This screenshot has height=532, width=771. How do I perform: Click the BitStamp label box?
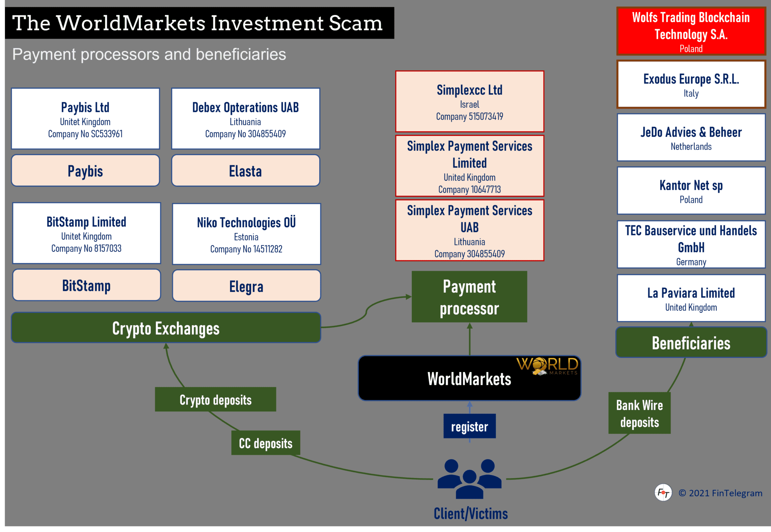86,285
